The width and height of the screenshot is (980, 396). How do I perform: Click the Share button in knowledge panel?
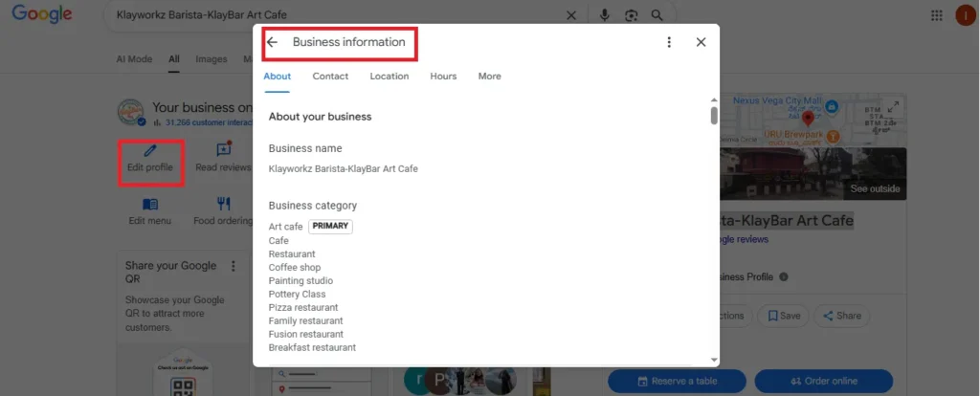pos(842,316)
